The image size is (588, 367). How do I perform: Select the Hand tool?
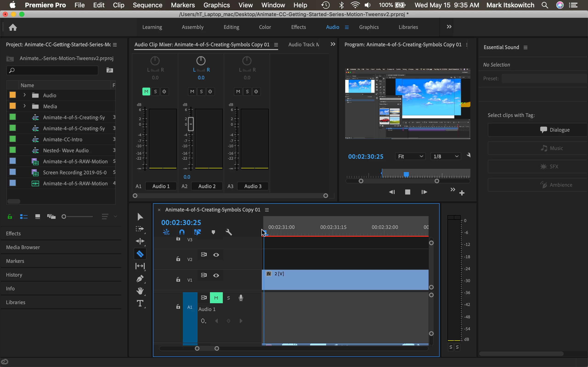(140, 291)
